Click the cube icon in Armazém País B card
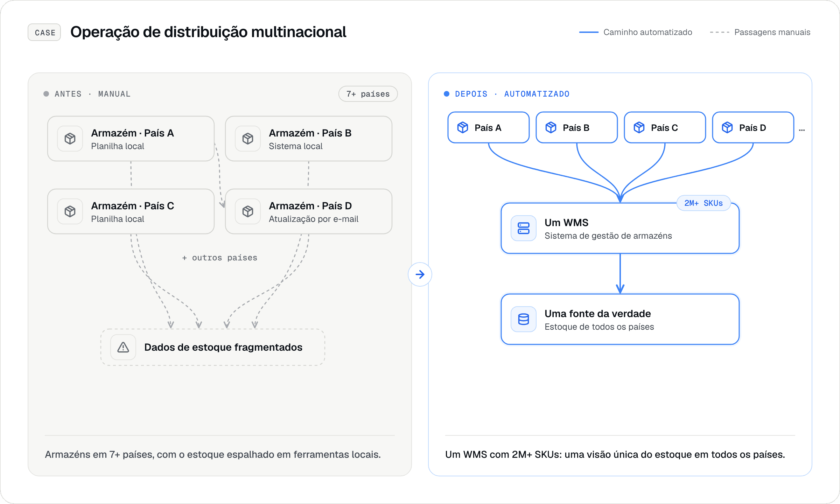This screenshot has width=840, height=504. (x=248, y=139)
